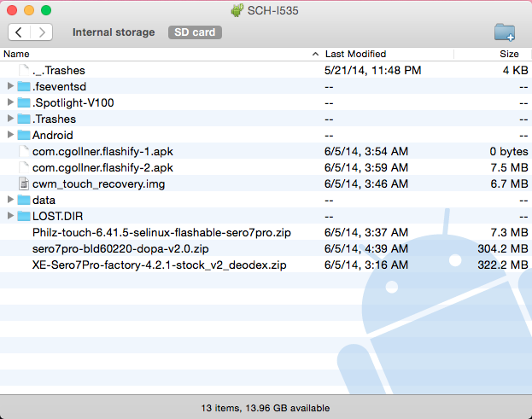Click the .Spotlight-V100 folder icon
Image resolution: width=532 pixels, height=419 pixels.
24,102
